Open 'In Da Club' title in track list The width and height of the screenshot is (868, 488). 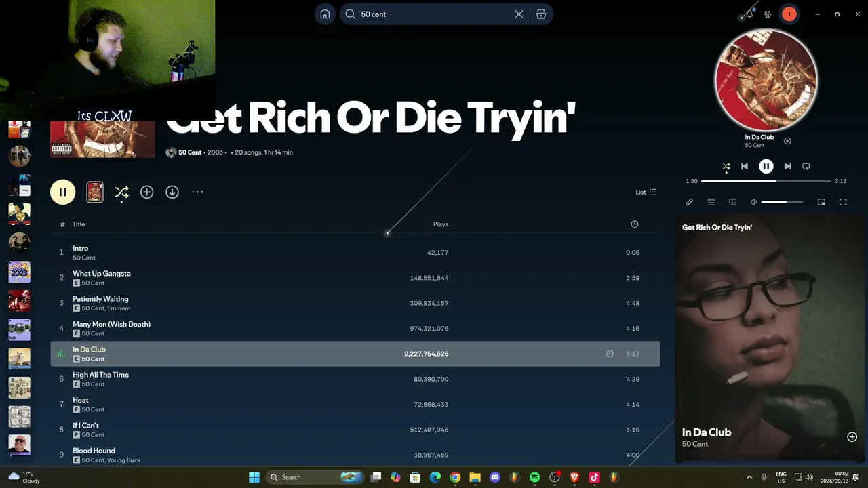pos(89,350)
